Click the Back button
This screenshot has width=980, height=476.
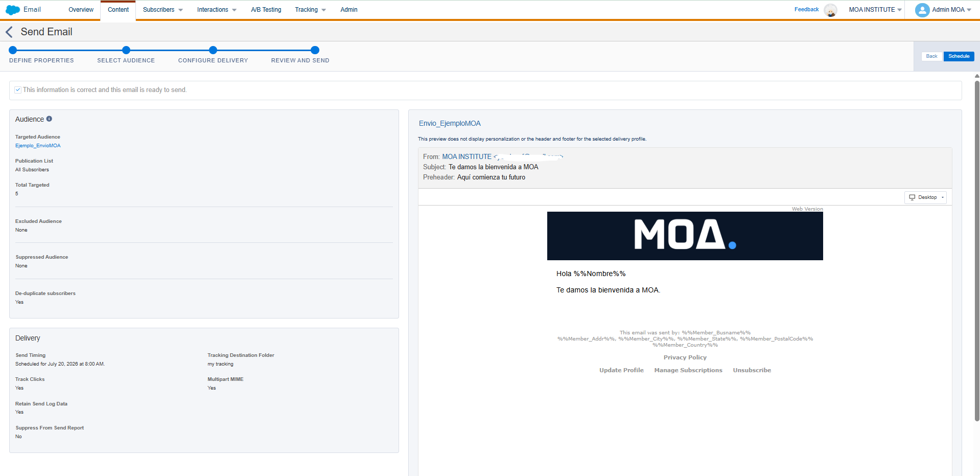931,56
